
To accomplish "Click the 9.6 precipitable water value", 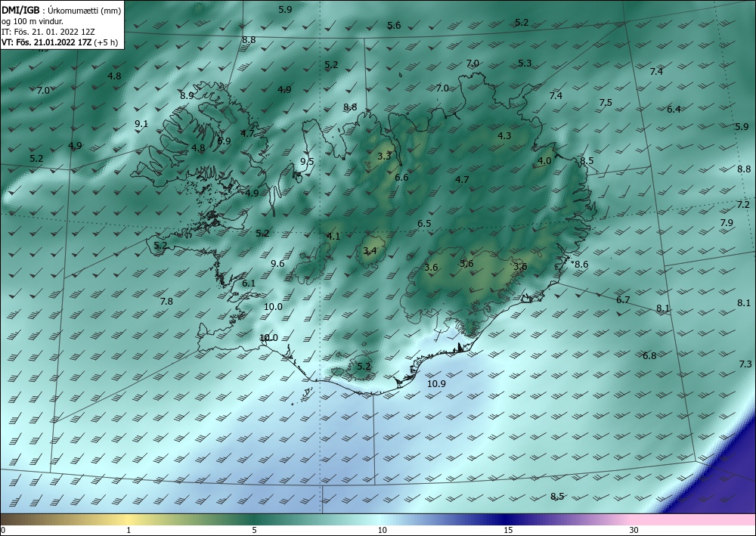I will [x=277, y=263].
